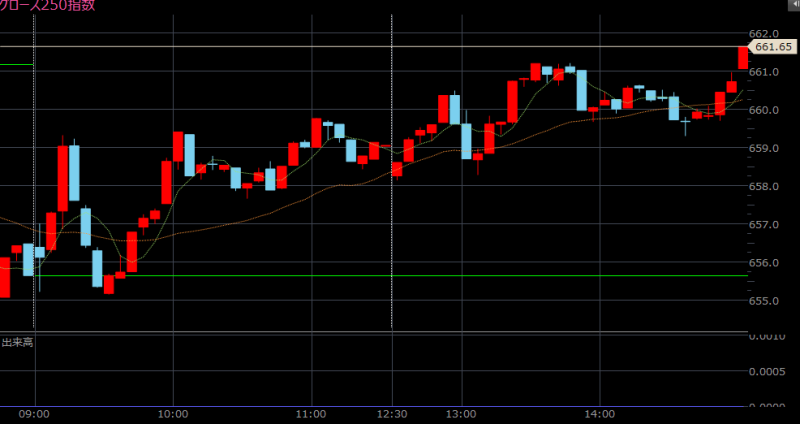Click the 11:00 time axis label
Viewport: 800px width, 424px height.
[x=312, y=415]
